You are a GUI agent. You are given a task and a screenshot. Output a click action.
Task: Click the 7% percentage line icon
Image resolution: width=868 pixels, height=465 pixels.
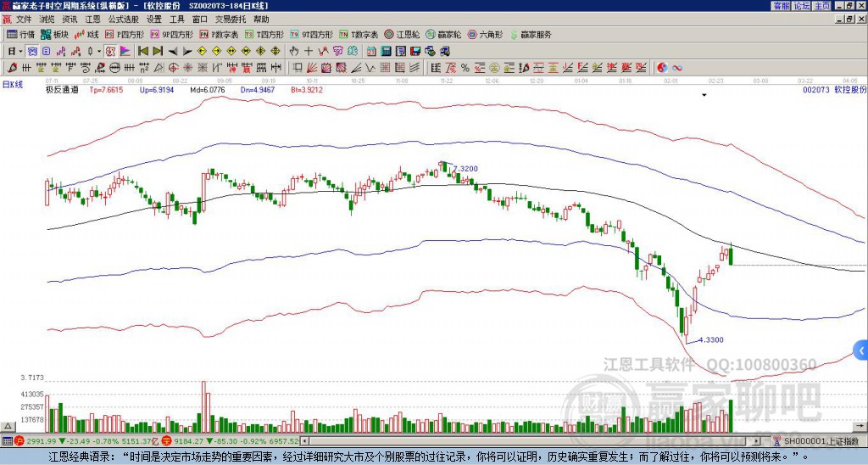(451, 68)
